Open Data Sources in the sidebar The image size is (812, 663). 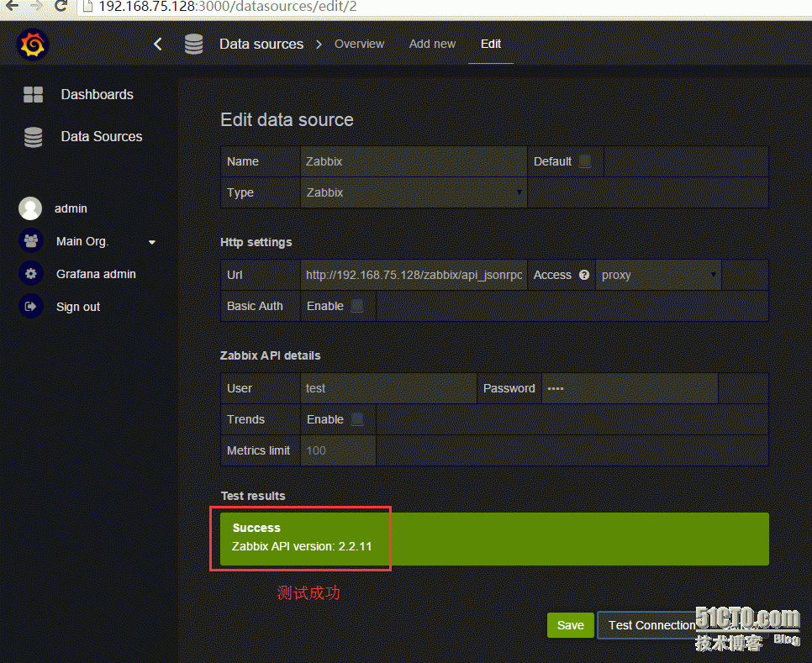tap(102, 137)
